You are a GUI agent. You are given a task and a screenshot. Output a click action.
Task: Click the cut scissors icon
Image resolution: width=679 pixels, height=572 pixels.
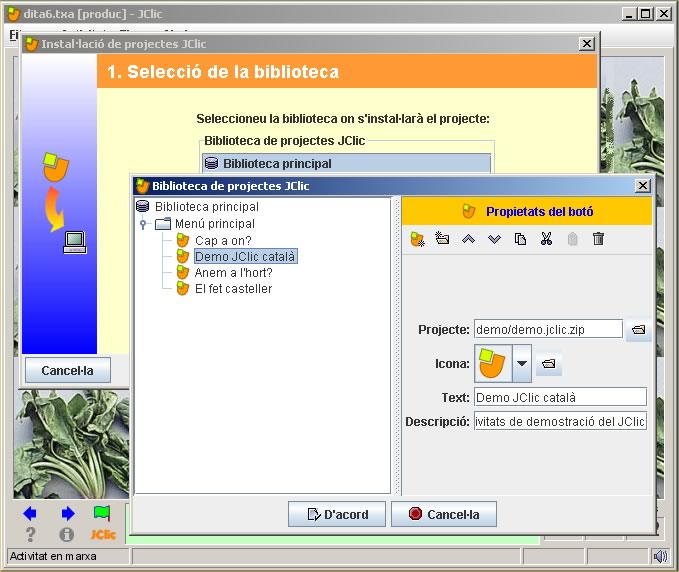[x=546, y=239]
